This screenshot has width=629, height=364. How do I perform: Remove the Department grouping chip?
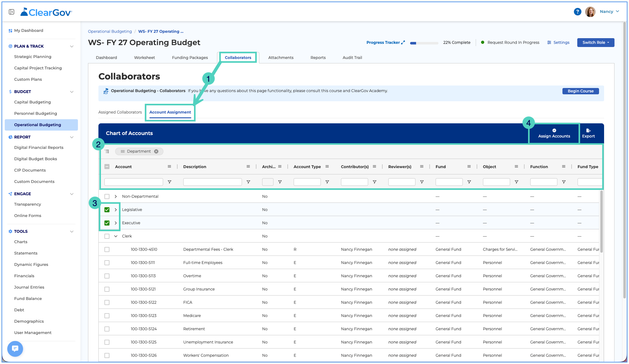(x=156, y=151)
